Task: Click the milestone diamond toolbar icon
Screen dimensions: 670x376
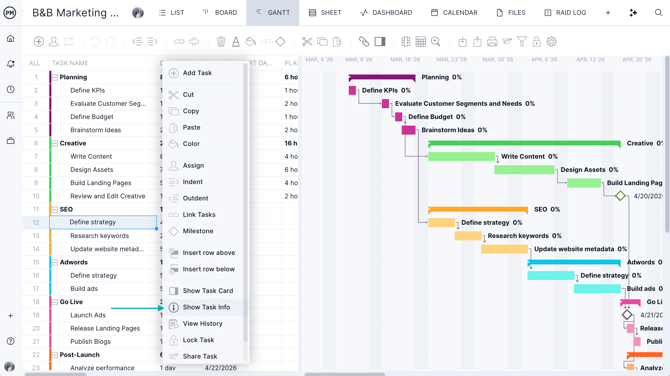Action: pos(280,41)
